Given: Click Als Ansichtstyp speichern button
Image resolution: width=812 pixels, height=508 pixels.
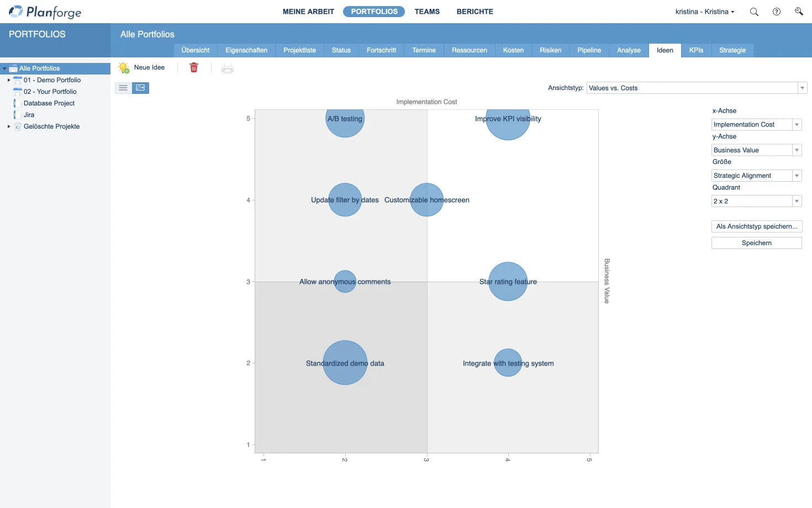Looking at the screenshot, I should tap(756, 226).
